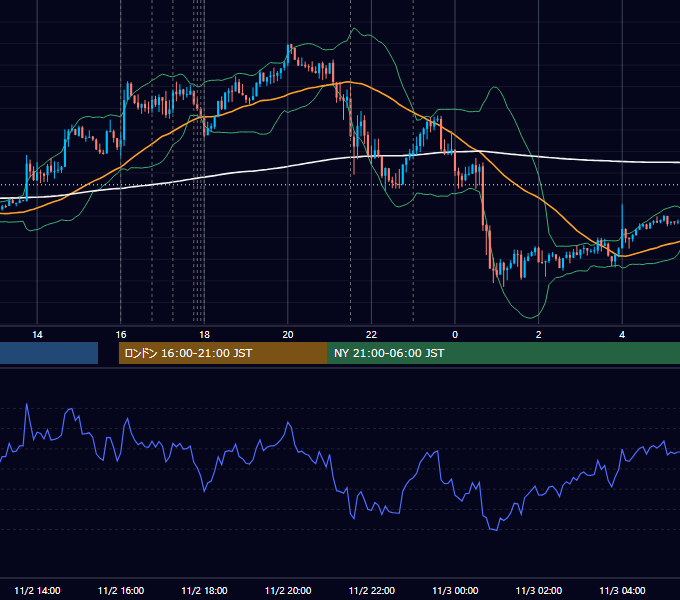Image resolution: width=680 pixels, height=600 pixels.
Task: Click the 11/2 18:00 time label
Action: (x=204, y=590)
